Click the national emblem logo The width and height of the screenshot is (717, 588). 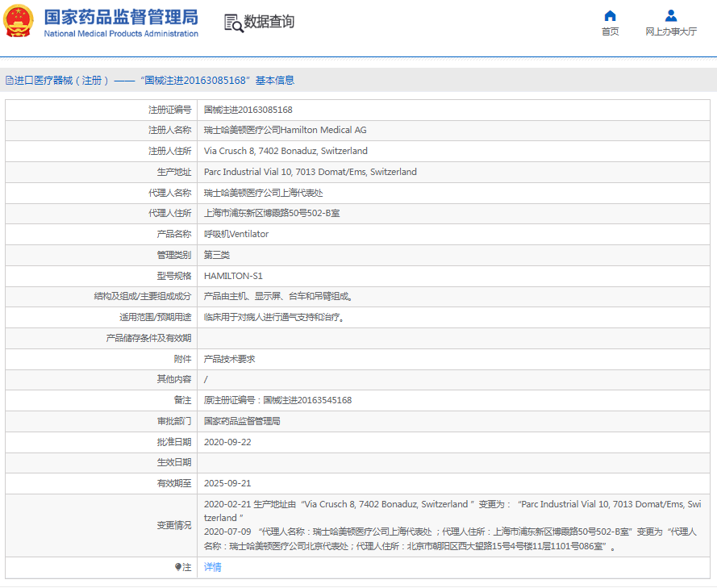(x=19, y=21)
